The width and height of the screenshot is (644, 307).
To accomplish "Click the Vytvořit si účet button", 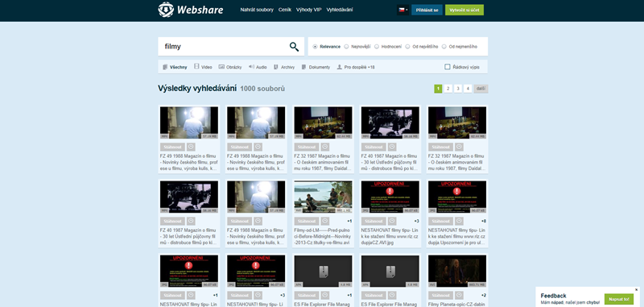I will pos(464,10).
